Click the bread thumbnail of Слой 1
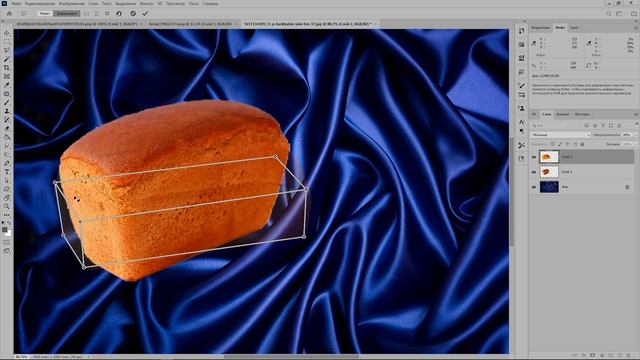The width and height of the screenshot is (640, 360). pos(549,172)
